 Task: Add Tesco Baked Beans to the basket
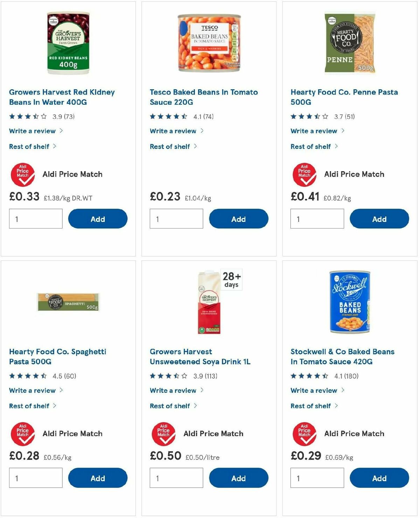[238, 219]
